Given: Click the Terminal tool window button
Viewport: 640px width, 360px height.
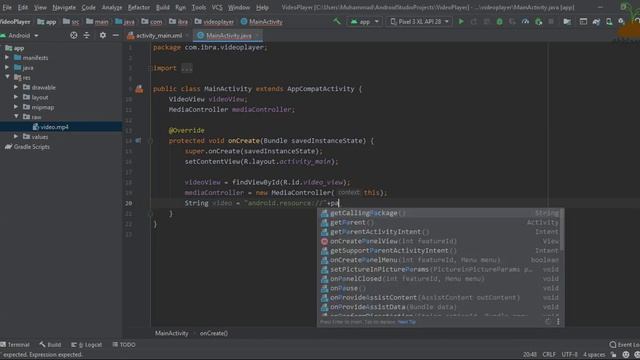Looking at the screenshot, I should [x=15, y=344].
